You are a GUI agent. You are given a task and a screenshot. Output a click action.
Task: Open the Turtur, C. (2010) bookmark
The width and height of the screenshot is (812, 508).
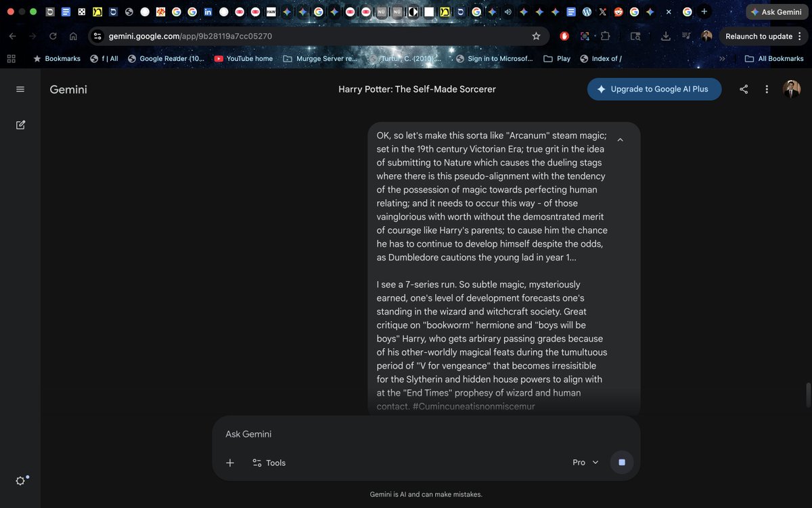406,58
